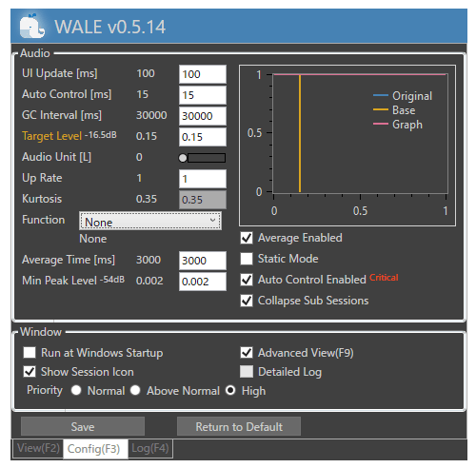476x468 pixels.
Task: Click the Average Time [ms] input field
Action: (x=203, y=261)
